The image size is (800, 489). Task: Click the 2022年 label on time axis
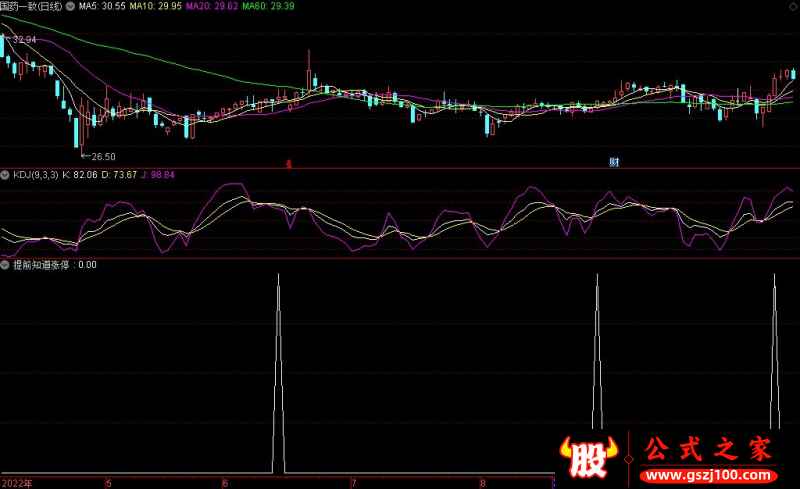click(x=17, y=482)
